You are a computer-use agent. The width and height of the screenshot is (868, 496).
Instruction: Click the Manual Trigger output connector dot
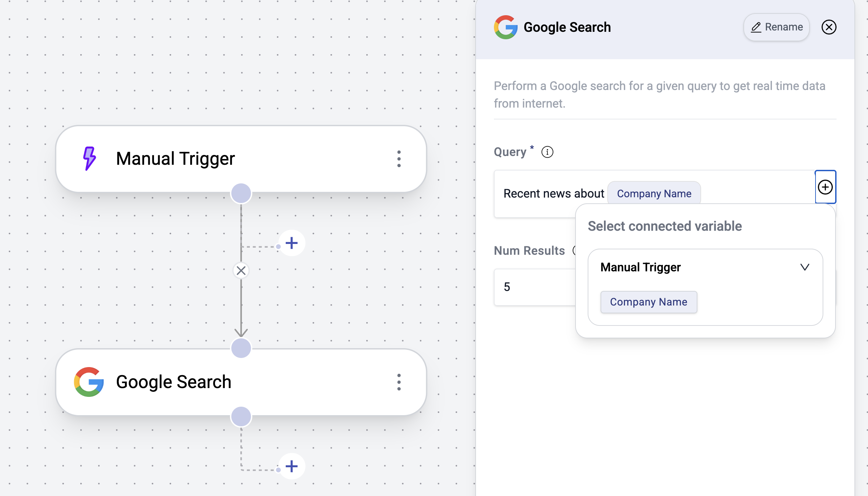(241, 194)
